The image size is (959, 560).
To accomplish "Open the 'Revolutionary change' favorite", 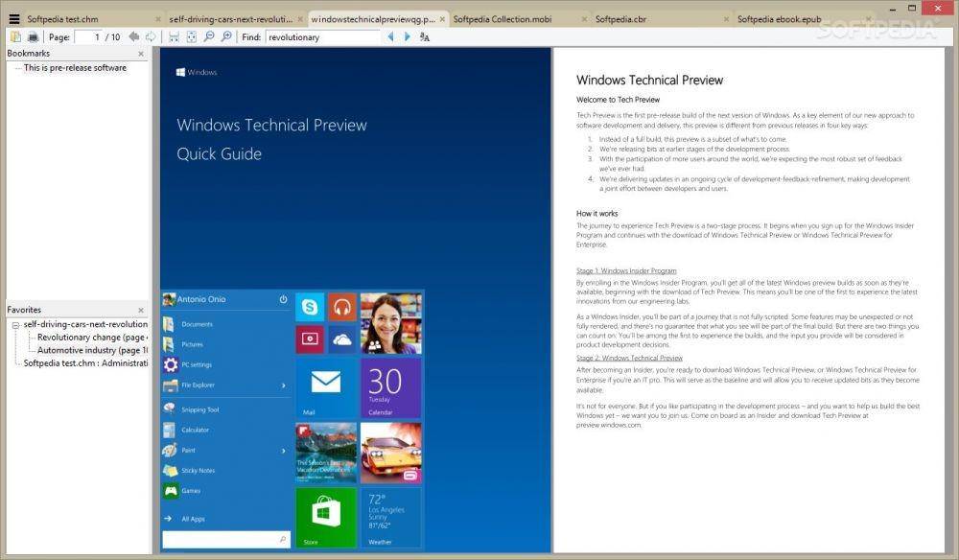I will 92,337.
